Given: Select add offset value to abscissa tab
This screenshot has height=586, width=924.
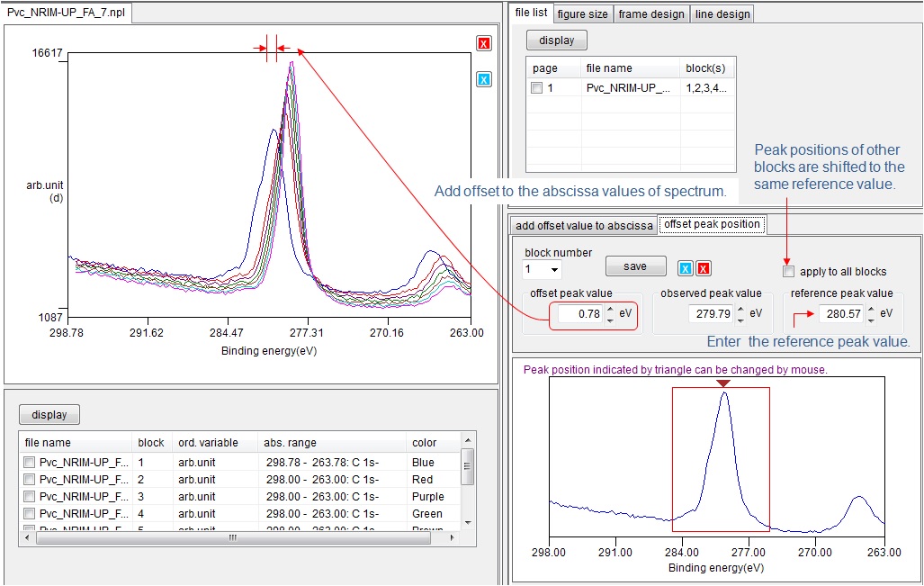Looking at the screenshot, I should (584, 225).
